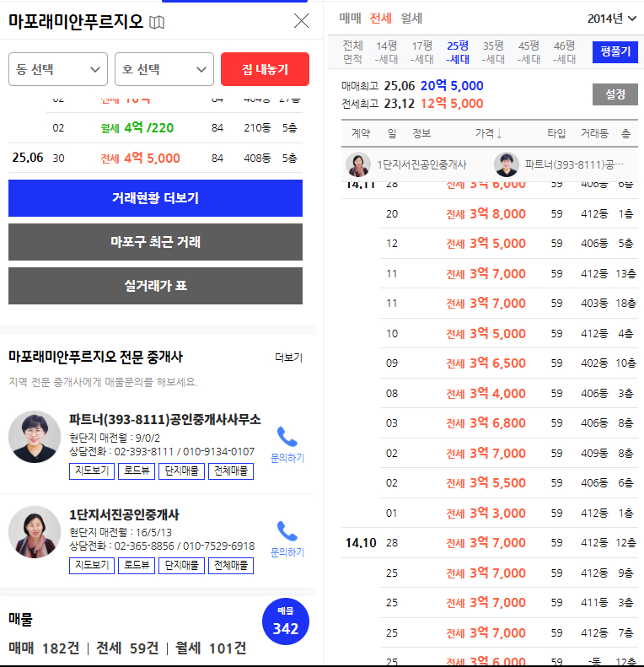Viewport: 644px width, 667px height.
Task: Close the 마포래미안푸르지오 detail panel
Action: pyautogui.click(x=302, y=20)
